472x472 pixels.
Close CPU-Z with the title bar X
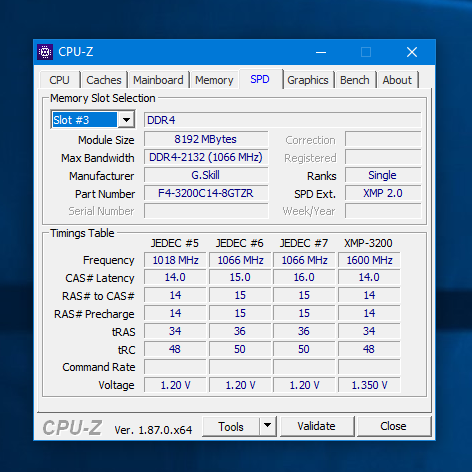(x=412, y=52)
